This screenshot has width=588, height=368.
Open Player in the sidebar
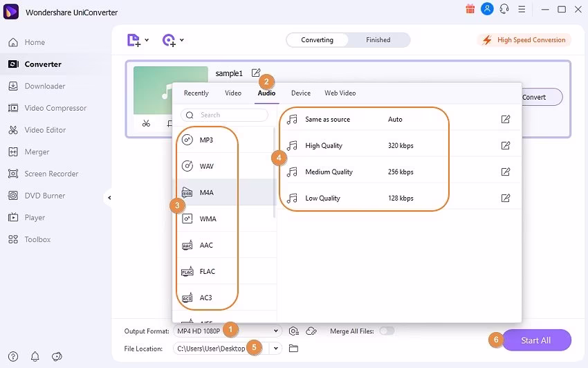tap(55, 218)
